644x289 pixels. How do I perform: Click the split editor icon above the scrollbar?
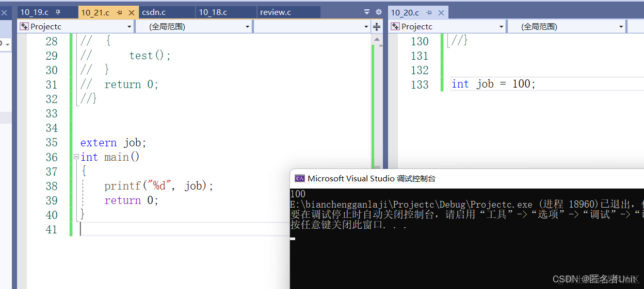(x=377, y=27)
